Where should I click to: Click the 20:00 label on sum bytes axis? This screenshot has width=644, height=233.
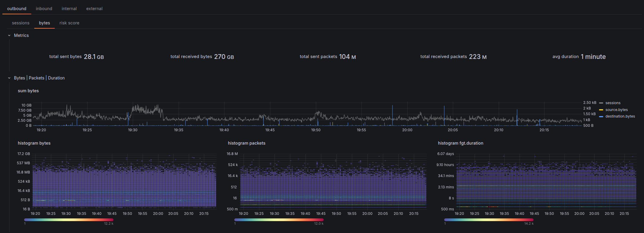pos(407,130)
